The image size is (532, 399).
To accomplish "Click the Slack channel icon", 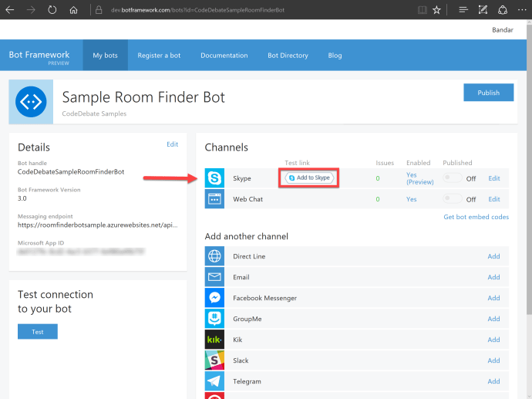I will click(x=214, y=360).
